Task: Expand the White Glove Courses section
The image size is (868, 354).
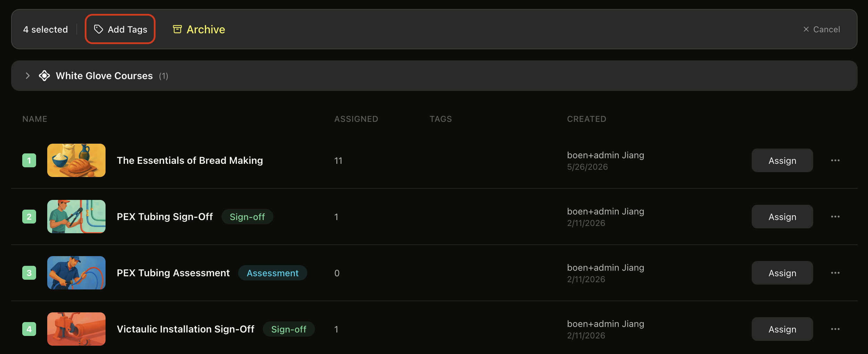Action: (x=28, y=76)
